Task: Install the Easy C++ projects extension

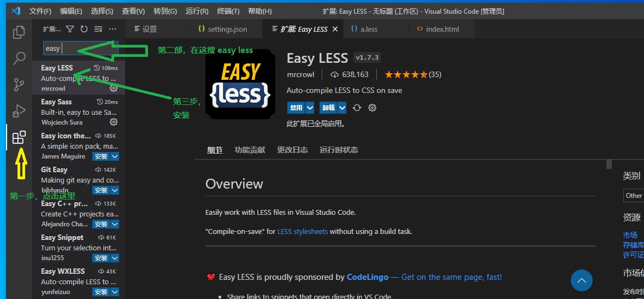Action: tap(101, 224)
